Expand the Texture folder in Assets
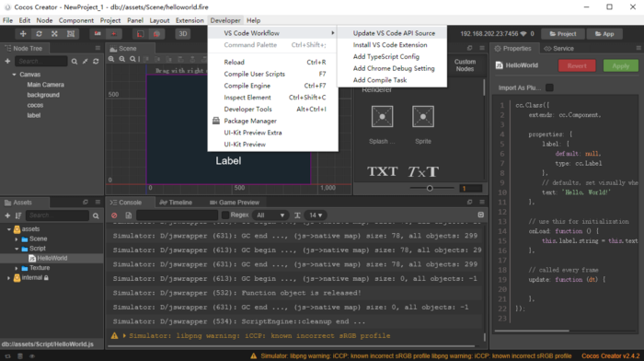This screenshot has width=644, height=361. click(17, 268)
